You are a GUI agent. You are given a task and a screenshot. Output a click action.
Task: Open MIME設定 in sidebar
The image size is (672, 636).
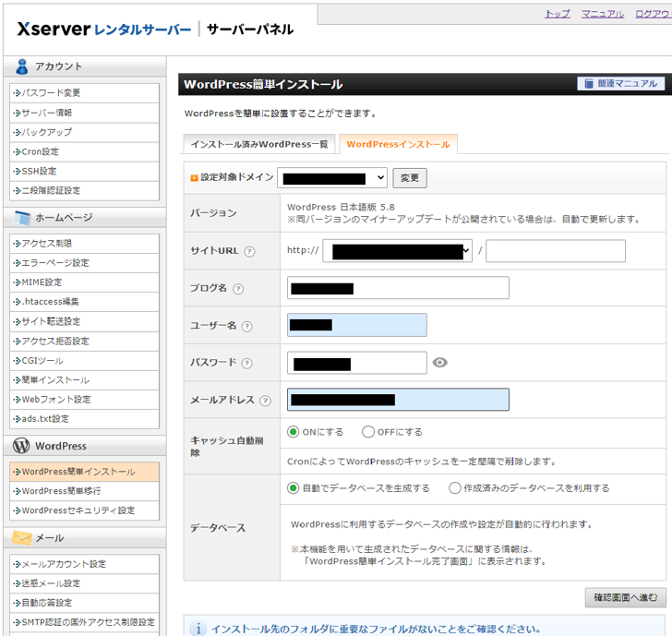click(84, 282)
